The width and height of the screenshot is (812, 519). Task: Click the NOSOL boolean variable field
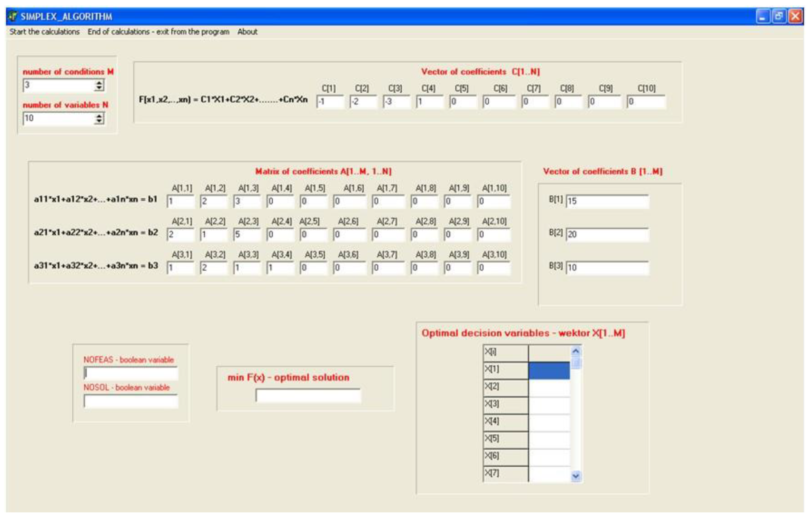131,401
